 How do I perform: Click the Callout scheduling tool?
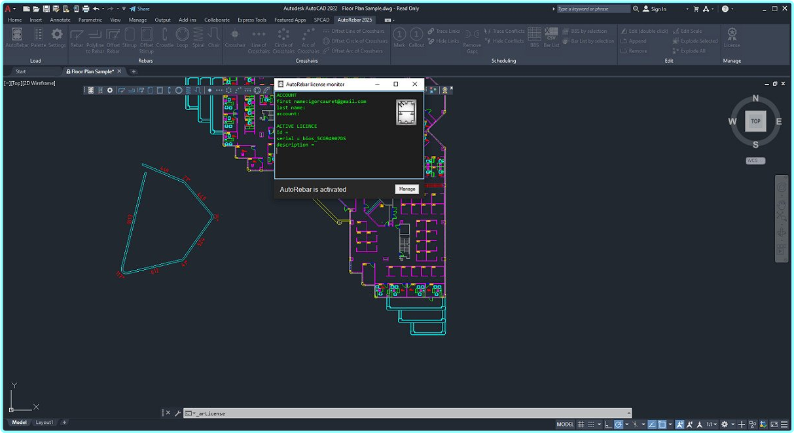(x=416, y=37)
